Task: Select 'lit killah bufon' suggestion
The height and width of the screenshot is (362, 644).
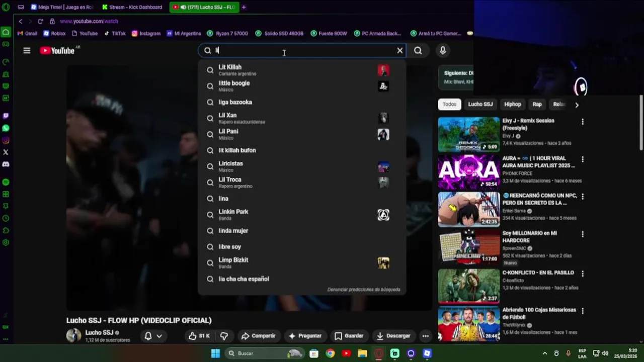Action: (302, 150)
